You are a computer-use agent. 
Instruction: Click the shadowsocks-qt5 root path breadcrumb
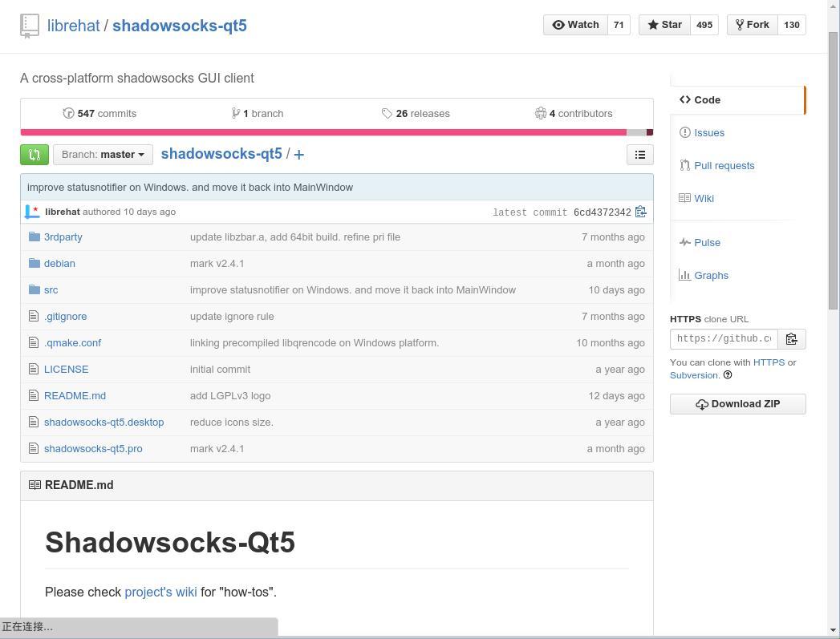pyautogui.click(x=221, y=154)
